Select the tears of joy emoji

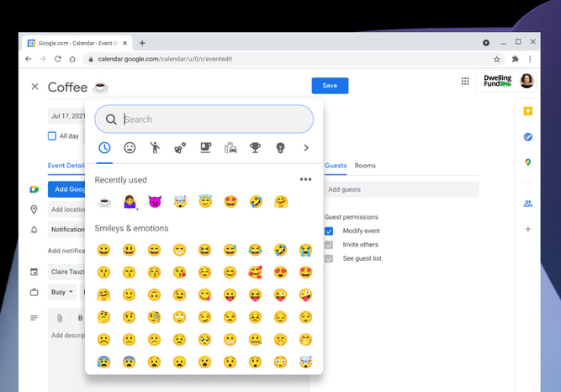(255, 250)
